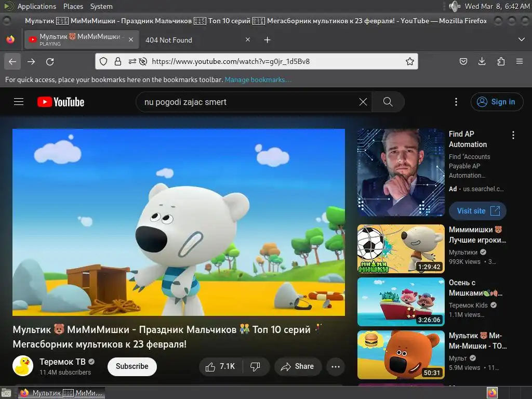Image resolution: width=532 pixels, height=399 pixels.
Task: Click the Мимимишки Лучшие игроки video title
Action: point(477,235)
